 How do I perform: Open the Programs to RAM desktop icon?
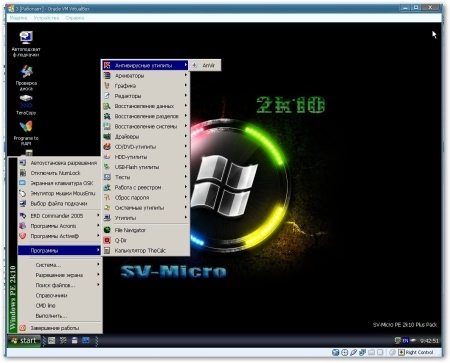[x=26, y=133]
